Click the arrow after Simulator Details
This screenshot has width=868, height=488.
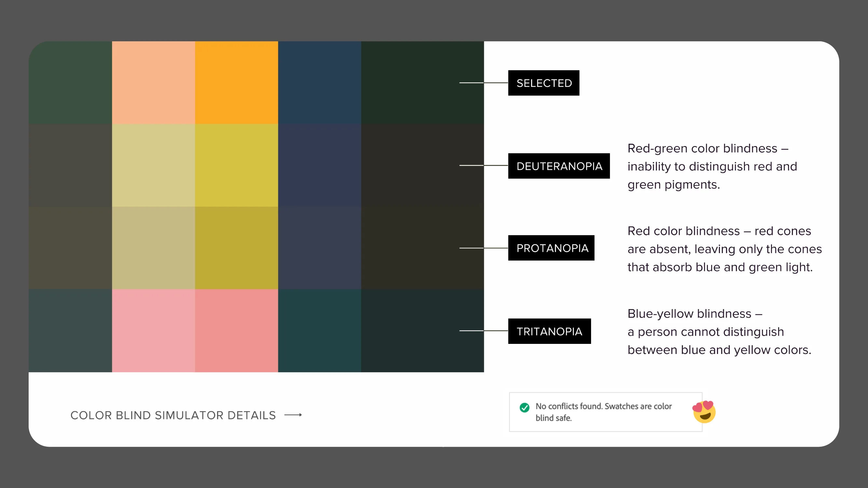pos(293,415)
